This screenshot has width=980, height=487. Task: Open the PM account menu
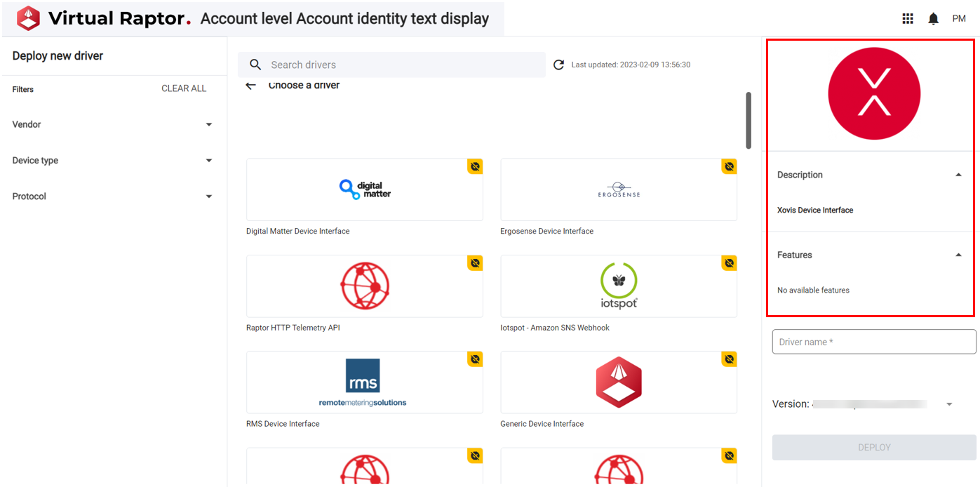pos(960,18)
